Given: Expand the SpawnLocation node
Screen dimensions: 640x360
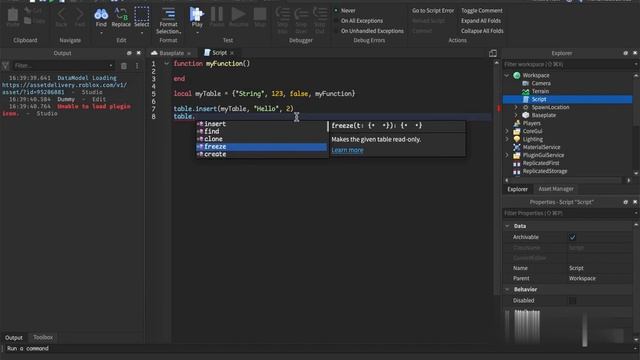Looking at the screenshot, I should [x=516, y=107].
